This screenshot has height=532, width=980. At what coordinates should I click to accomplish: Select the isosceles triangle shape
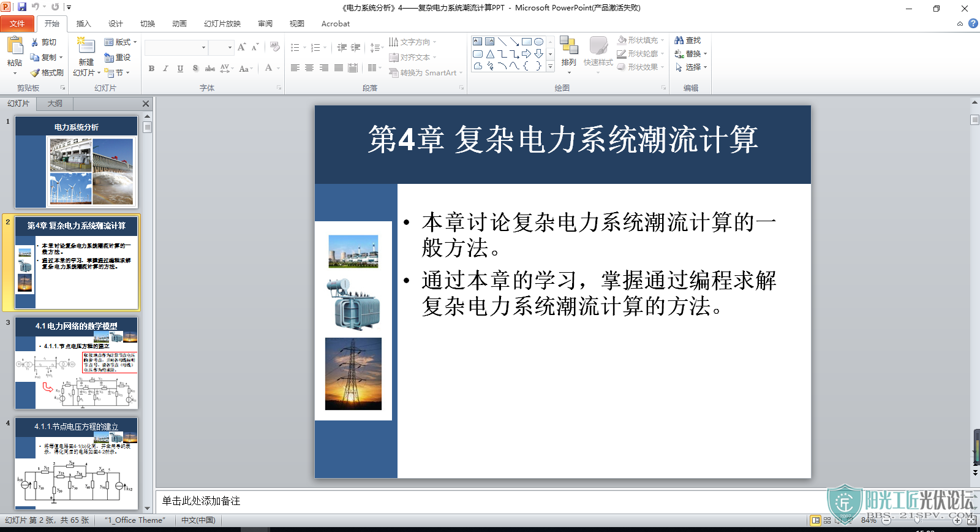[490, 54]
